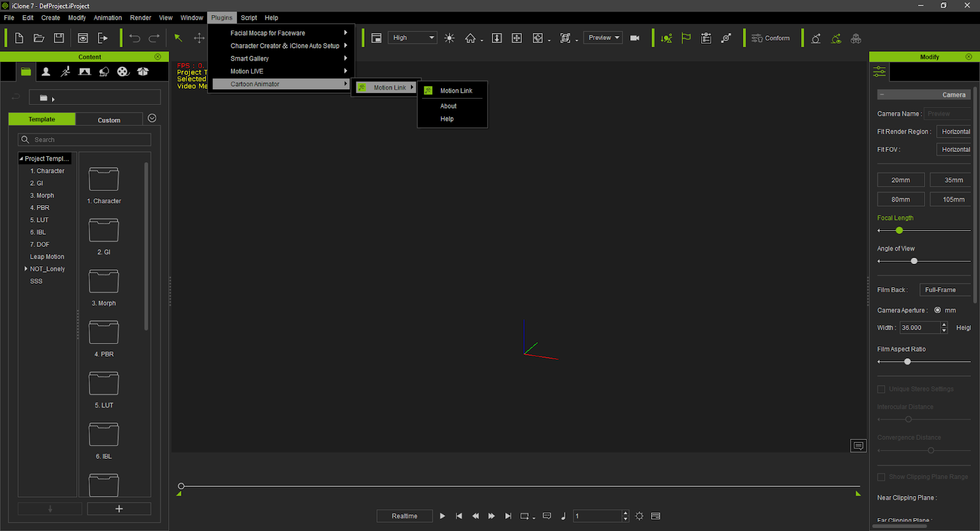
Task: Enable Unique Stereo Settings checkbox
Action: pos(881,389)
